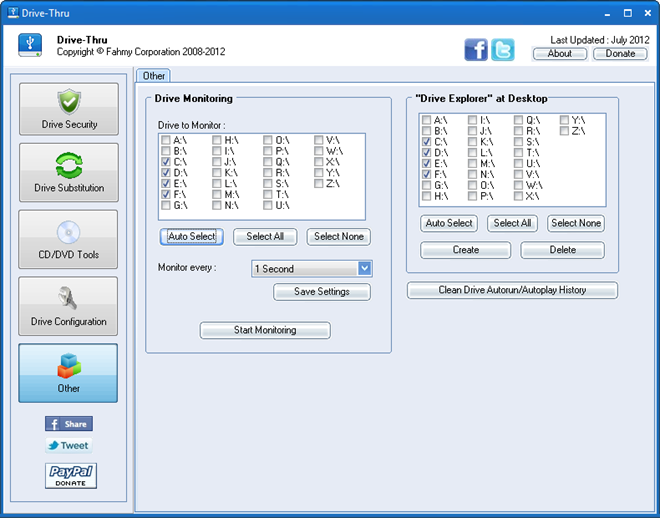Uncheck C:\ in Drive to Monitor list
Viewport: 660px width, 518px height.
coord(166,162)
